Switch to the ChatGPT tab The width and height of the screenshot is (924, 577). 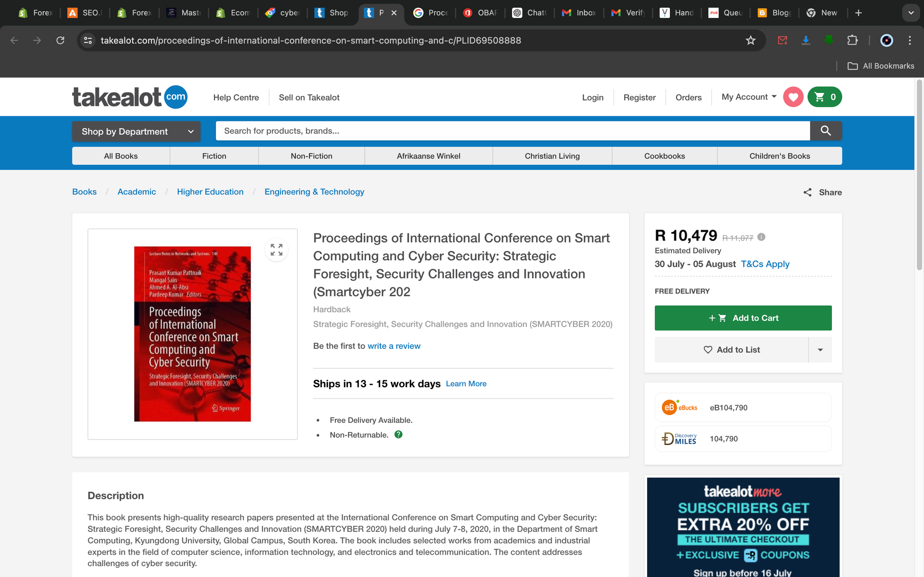[529, 13]
